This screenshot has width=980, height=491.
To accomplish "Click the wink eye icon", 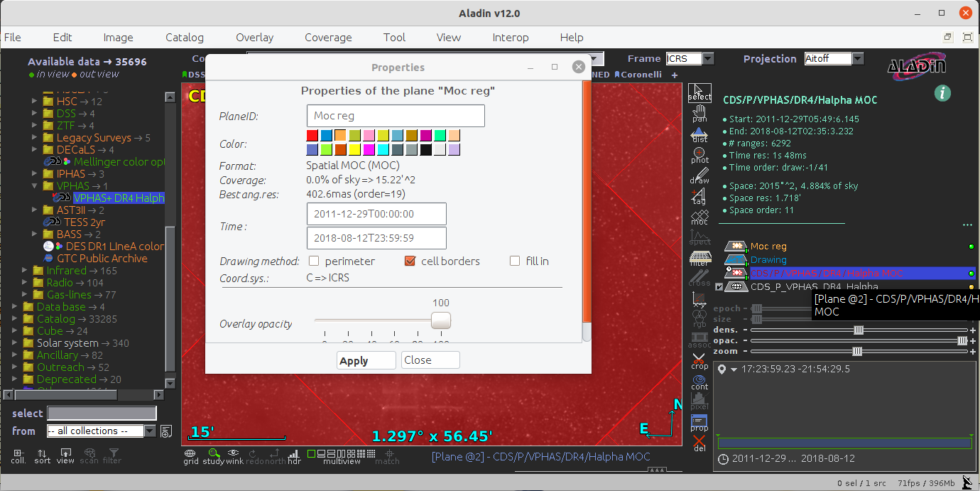I will pos(234,456).
